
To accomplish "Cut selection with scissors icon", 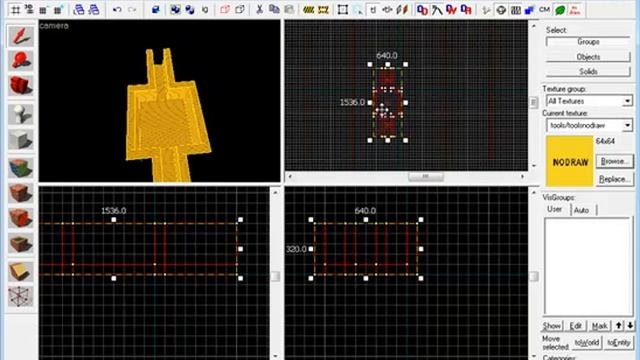I will pyautogui.click(x=259, y=9).
